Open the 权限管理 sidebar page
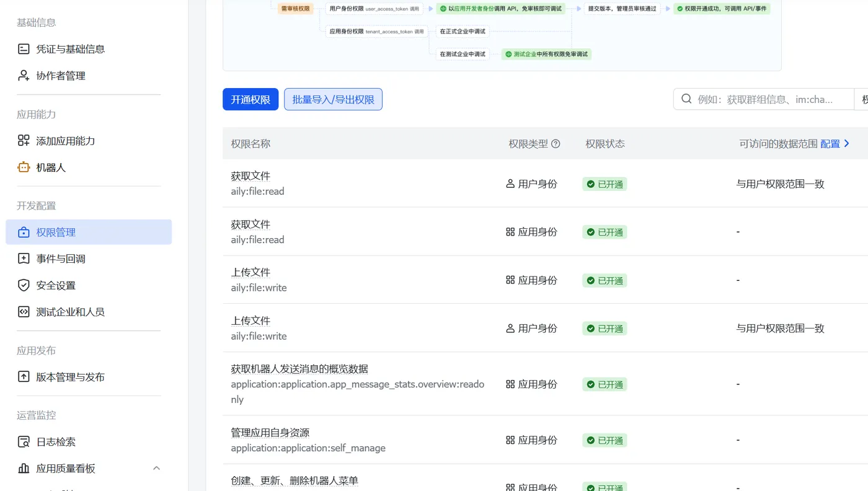The height and width of the screenshot is (491, 868). pyautogui.click(x=89, y=232)
